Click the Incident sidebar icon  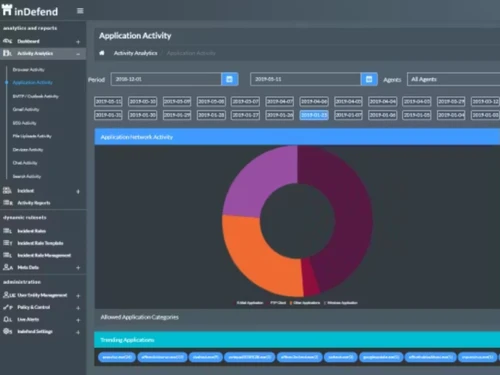tap(7, 191)
